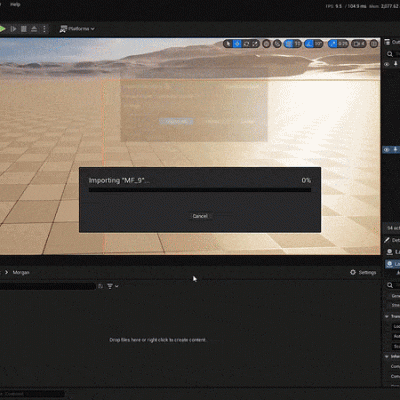Toggle the Outliner visibility eye column header
Image resolution: width=400 pixels, height=400 pixels.
(387, 64)
